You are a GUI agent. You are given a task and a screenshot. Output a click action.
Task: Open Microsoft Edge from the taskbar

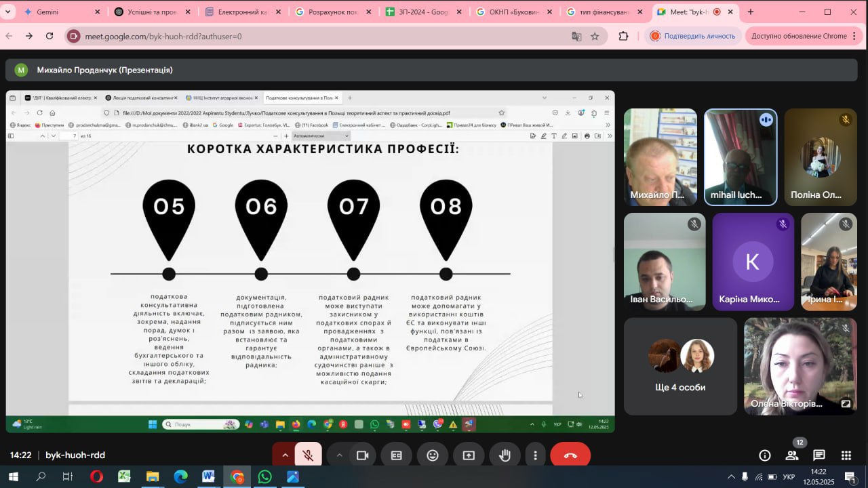tap(180, 476)
